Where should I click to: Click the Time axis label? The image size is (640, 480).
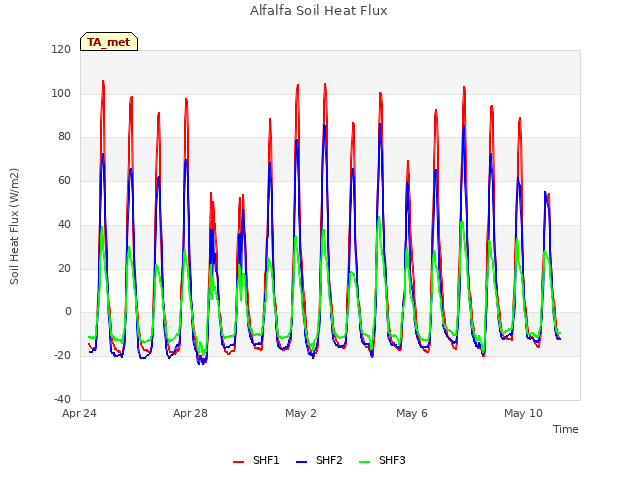(566, 429)
